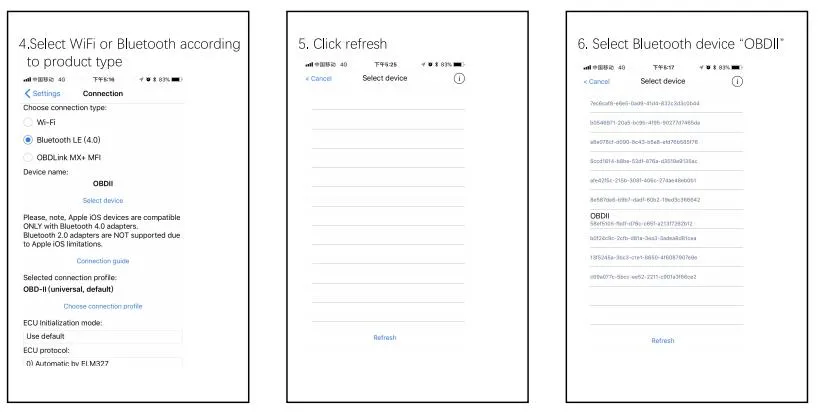Click 'Choose connection profile' link
The height and width of the screenshot is (412, 818).
point(103,307)
